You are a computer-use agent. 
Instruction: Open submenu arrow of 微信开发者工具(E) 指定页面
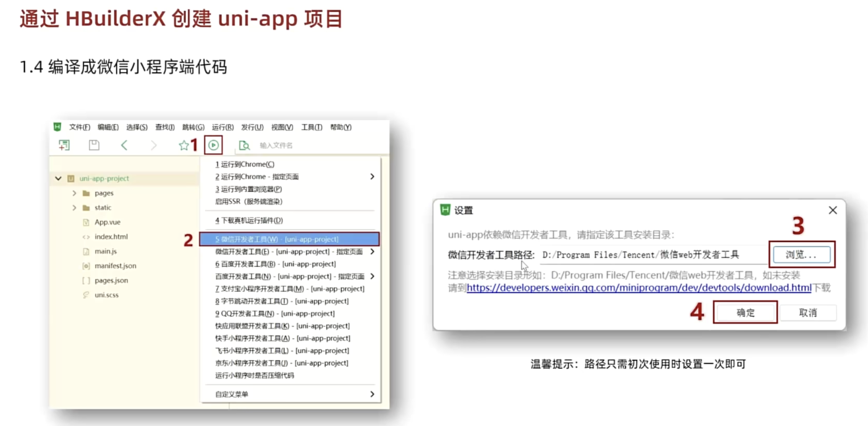(x=372, y=252)
